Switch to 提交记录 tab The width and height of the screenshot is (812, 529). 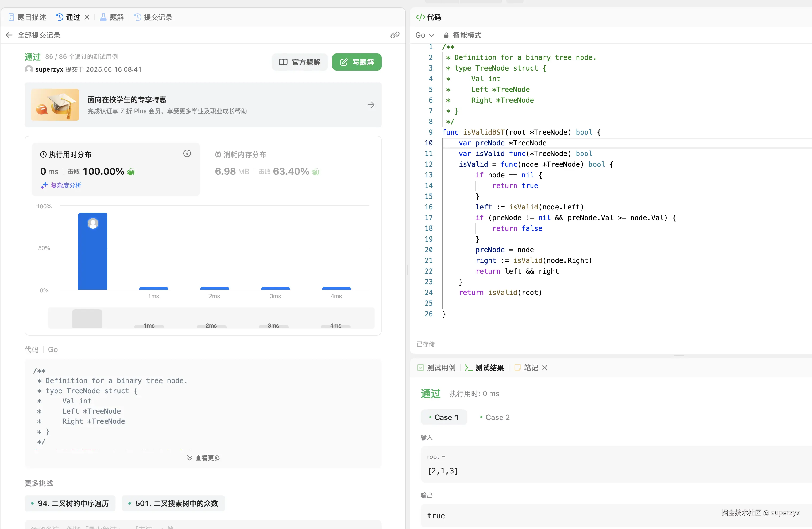coord(153,17)
